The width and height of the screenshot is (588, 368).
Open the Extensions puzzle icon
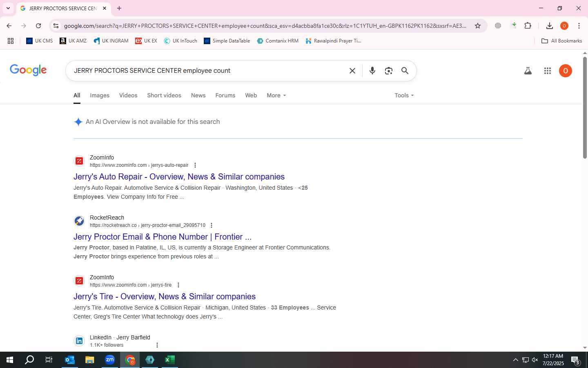click(x=528, y=26)
